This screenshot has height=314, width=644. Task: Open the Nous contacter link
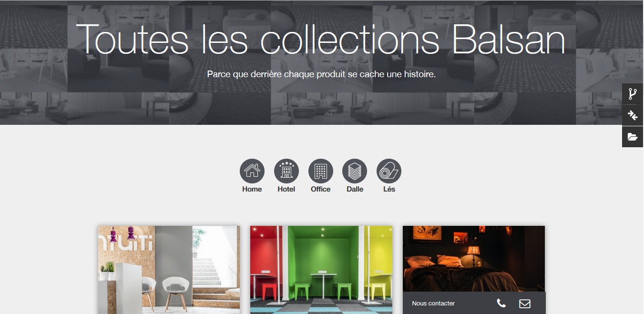(433, 304)
